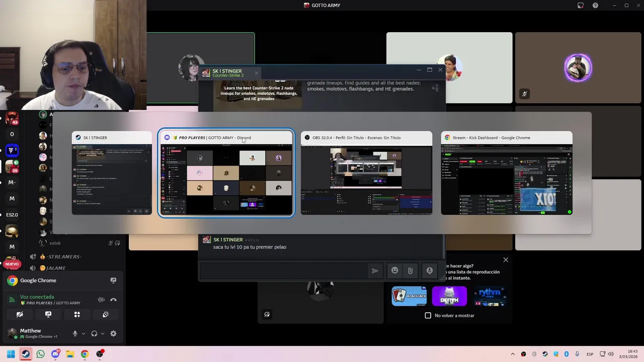Launch the Death by AI activity tile

[x=449, y=296]
